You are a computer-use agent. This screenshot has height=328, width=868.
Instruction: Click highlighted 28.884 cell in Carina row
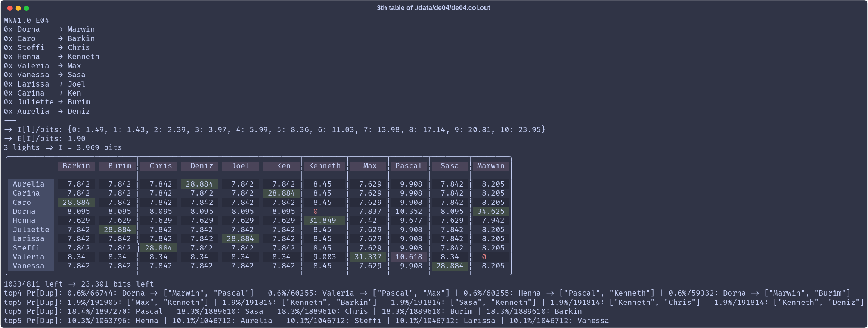coord(281,193)
